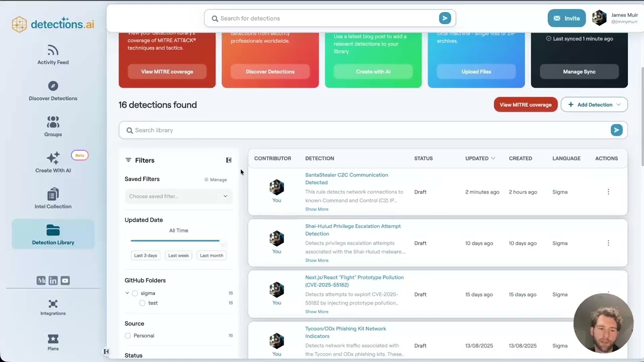Submit the top detections search arrow
Screen dimensions: 644x362
click(x=445, y=18)
